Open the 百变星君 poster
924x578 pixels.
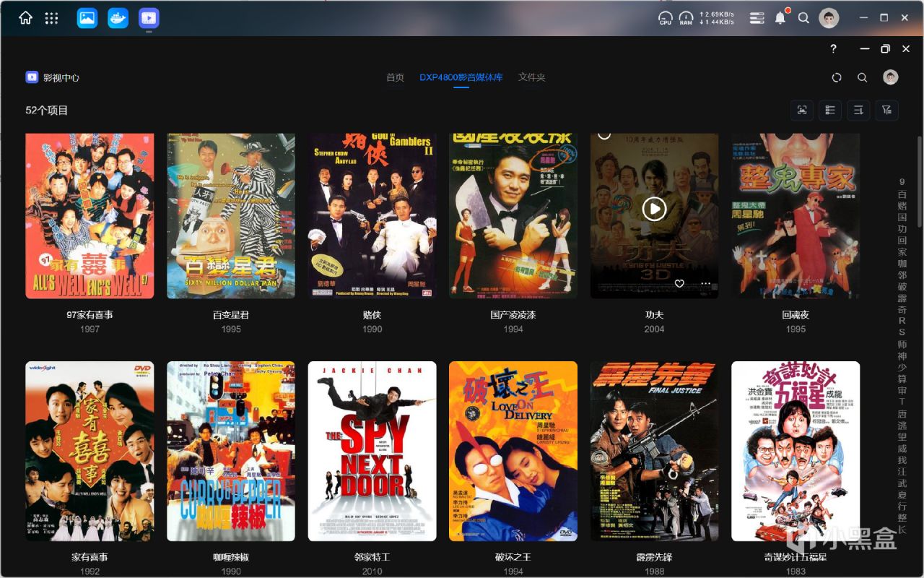pos(231,216)
